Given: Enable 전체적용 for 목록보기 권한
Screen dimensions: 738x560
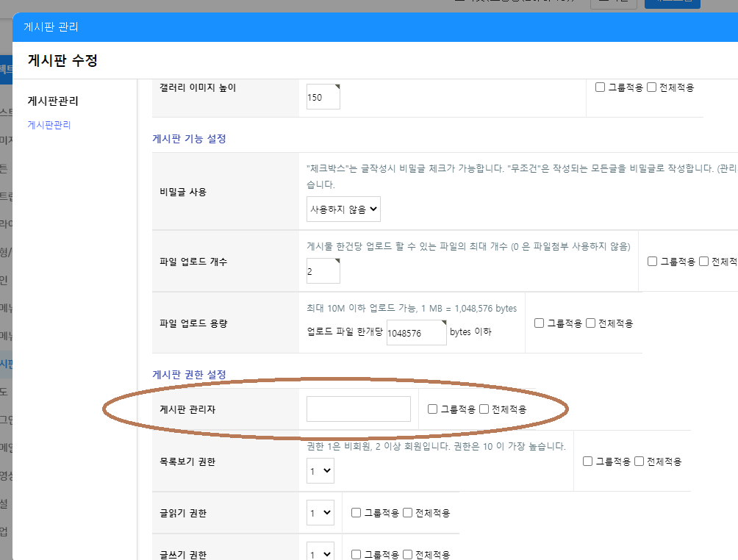Looking at the screenshot, I should tap(640, 462).
